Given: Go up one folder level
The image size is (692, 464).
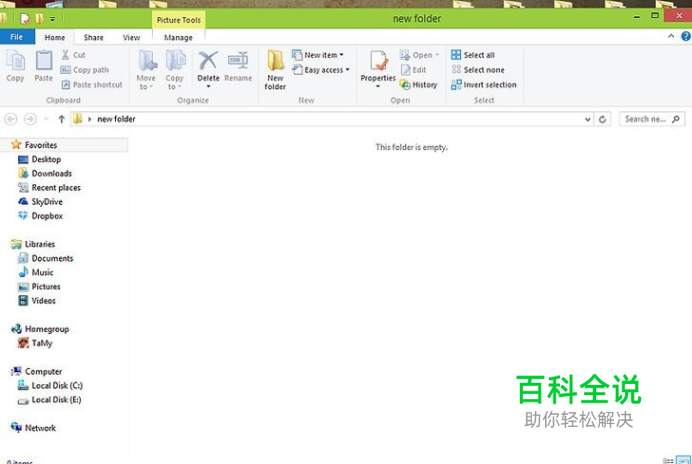Looking at the screenshot, I should [61, 119].
